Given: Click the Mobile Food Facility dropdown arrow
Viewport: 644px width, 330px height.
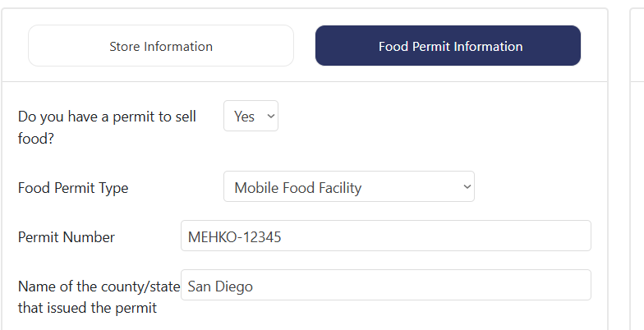Looking at the screenshot, I should 467,187.
